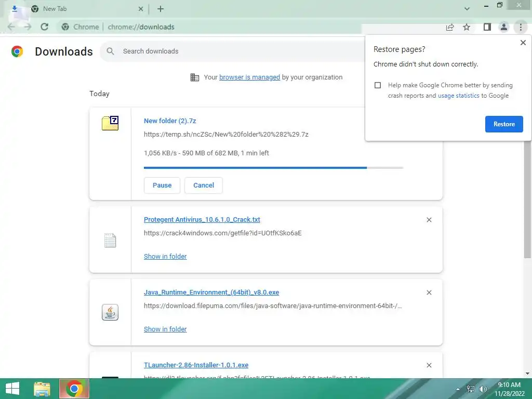Viewport: 532px width, 399px height.
Task: Click the Chrome taskbar icon
Action: click(74, 389)
